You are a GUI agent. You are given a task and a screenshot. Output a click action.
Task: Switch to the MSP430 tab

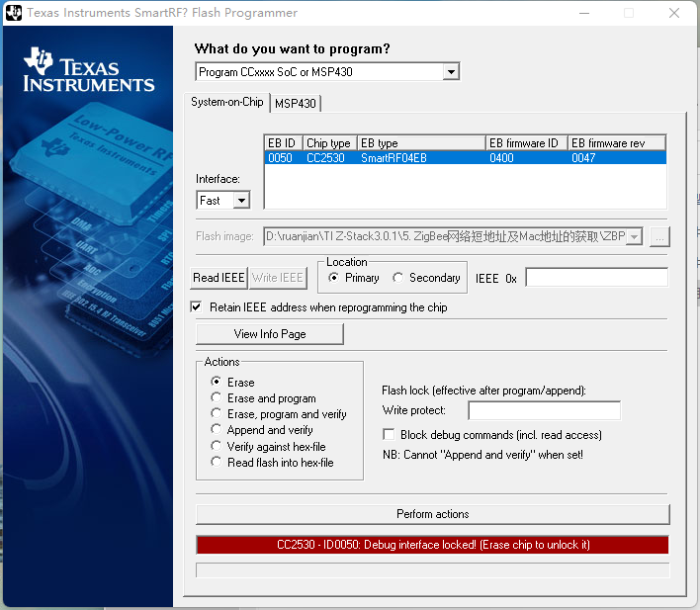(x=295, y=104)
